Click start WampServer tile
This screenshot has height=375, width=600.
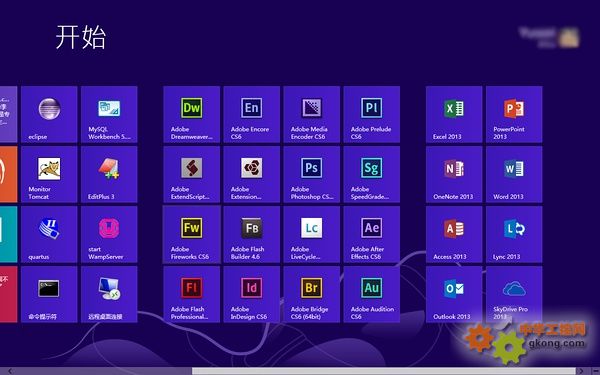coord(109,234)
